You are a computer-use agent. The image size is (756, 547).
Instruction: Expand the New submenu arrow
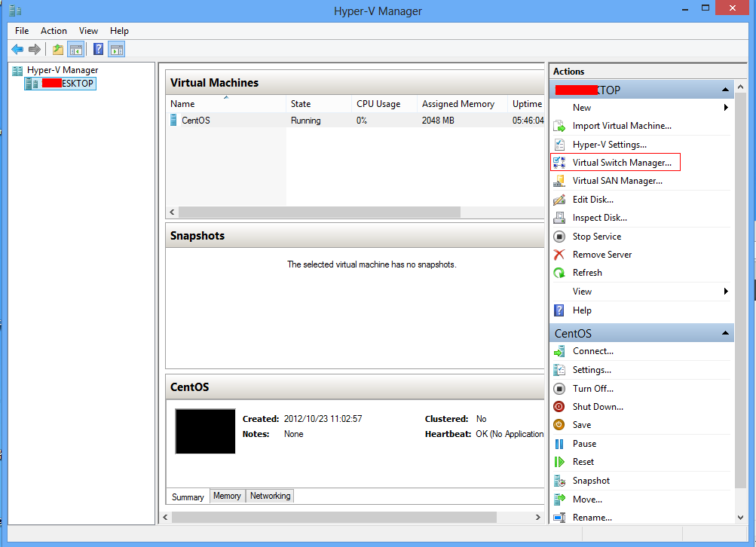coord(726,108)
